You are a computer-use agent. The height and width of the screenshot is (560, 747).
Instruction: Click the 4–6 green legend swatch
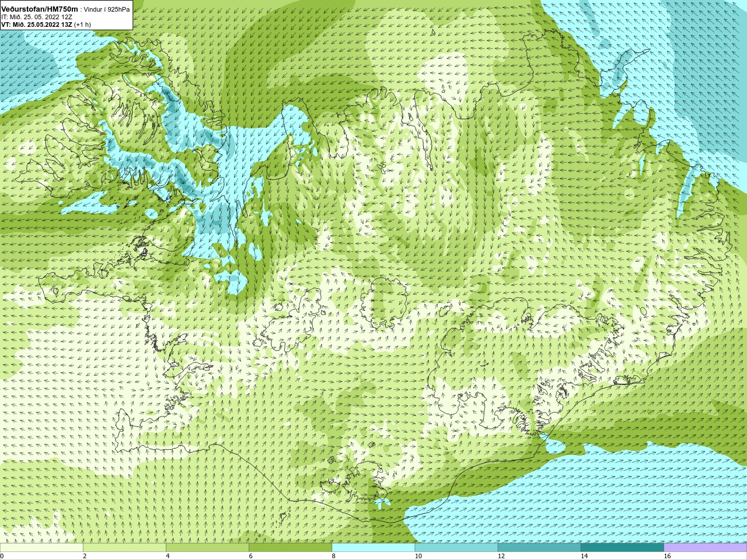(207, 547)
